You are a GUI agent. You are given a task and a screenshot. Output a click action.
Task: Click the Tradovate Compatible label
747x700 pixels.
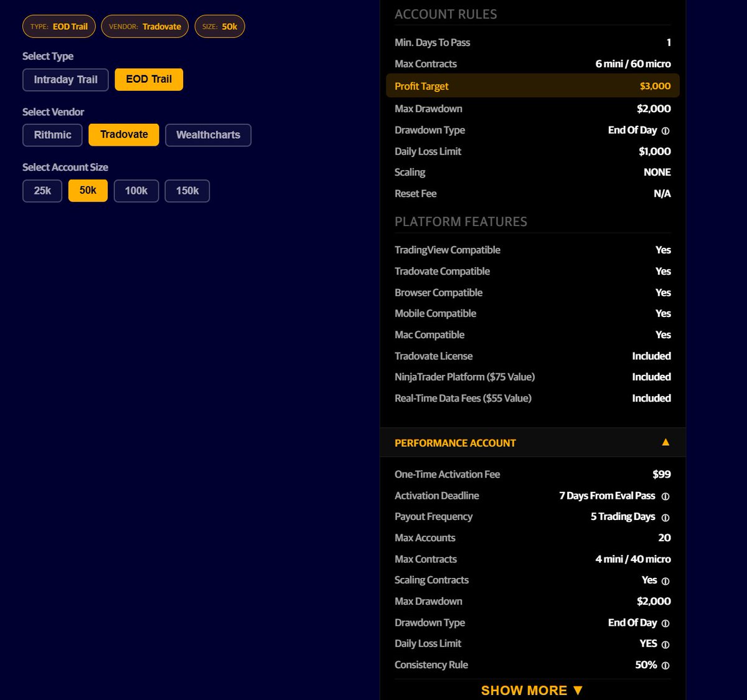pyautogui.click(x=442, y=272)
